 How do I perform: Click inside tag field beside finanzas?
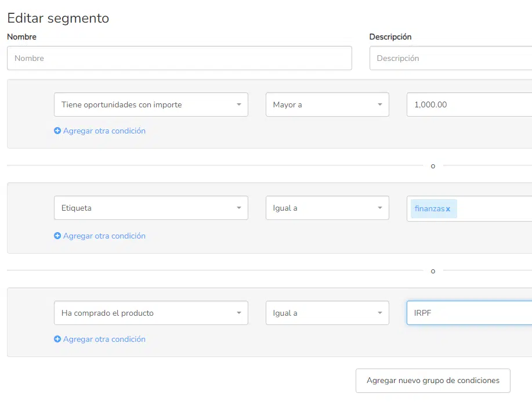(x=495, y=209)
